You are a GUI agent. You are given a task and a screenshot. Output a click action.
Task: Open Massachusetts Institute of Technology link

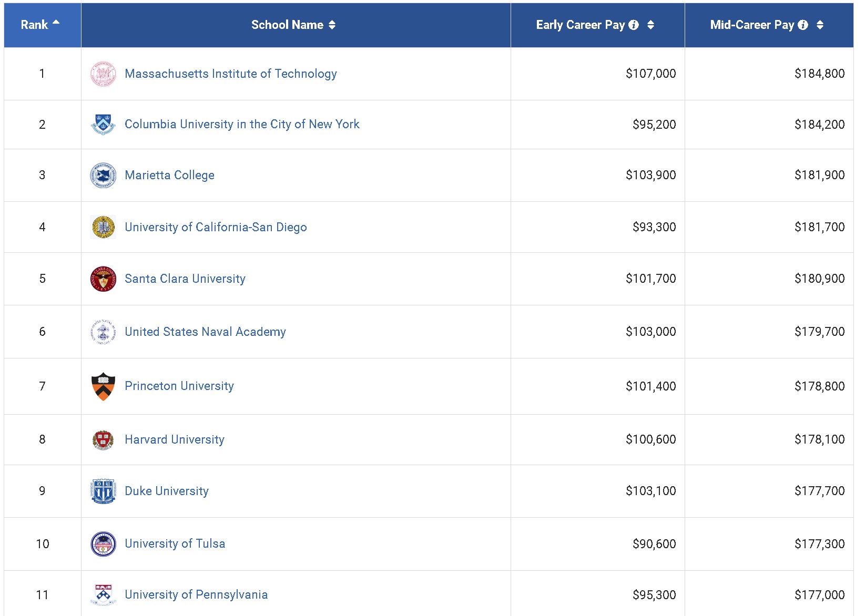point(231,74)
